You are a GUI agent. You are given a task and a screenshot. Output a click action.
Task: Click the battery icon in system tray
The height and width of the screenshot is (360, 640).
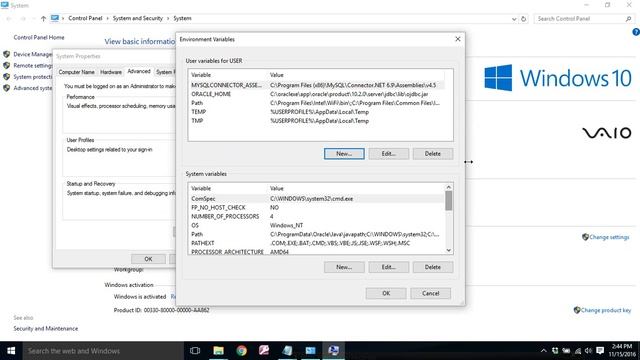pyautogui.click(x=566, y=351)
